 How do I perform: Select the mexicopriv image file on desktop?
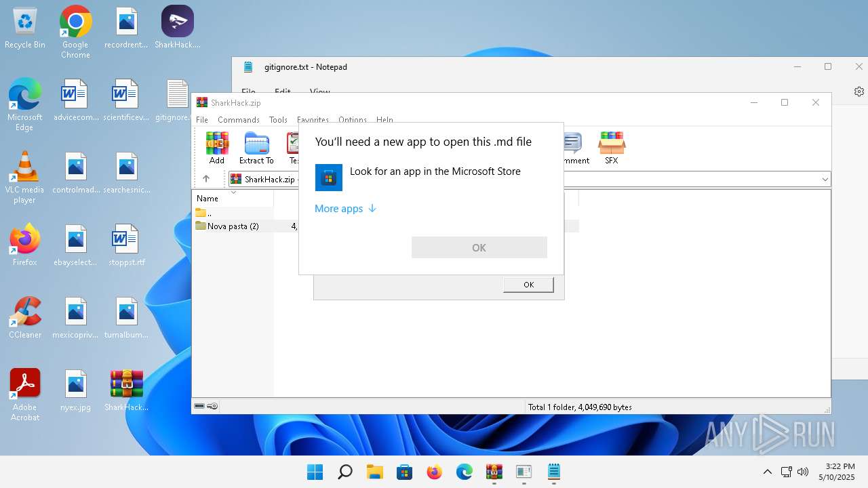tap(75, 318)
